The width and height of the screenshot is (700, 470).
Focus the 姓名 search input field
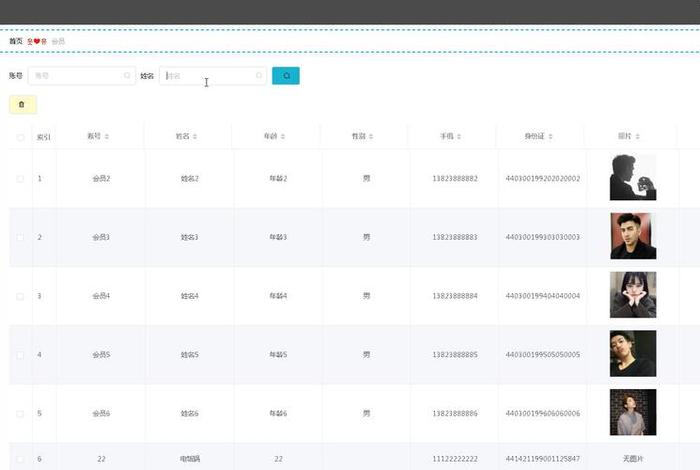pos(213,75)
